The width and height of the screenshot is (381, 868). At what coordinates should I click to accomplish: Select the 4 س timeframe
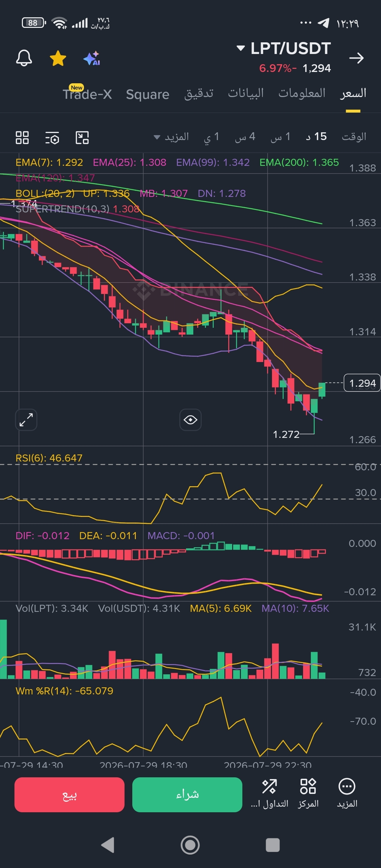pyautogui.click(x=245, y=137)
